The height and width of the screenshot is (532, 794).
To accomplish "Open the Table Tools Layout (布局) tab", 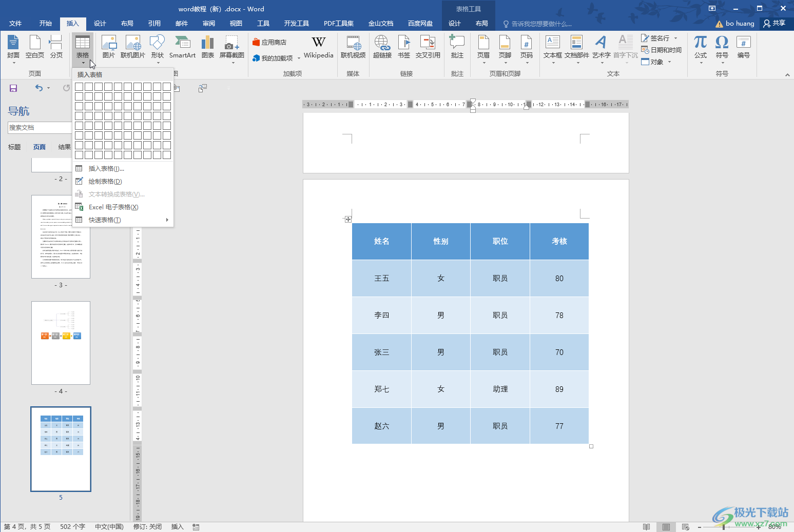I will (x=481, y=24).
